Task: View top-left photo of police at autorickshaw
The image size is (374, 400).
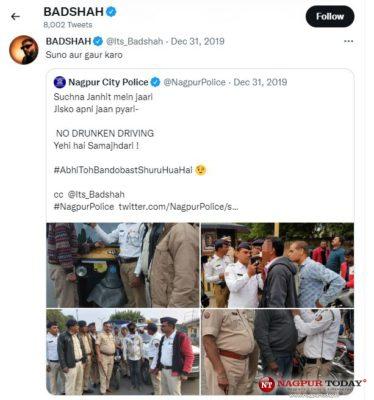Action: [x=123, y=265]
